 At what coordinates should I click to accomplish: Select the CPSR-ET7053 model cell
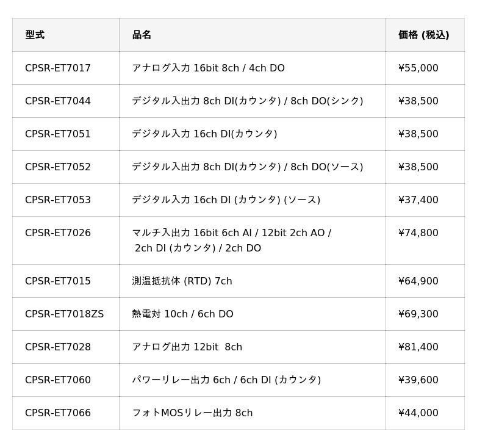tap(58, 200)
